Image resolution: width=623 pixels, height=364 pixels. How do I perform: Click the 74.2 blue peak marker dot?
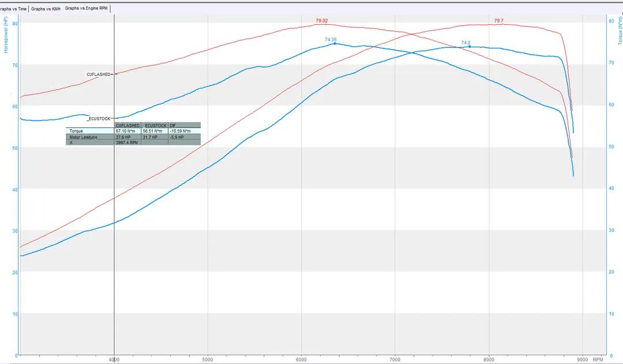click(470, 47)
